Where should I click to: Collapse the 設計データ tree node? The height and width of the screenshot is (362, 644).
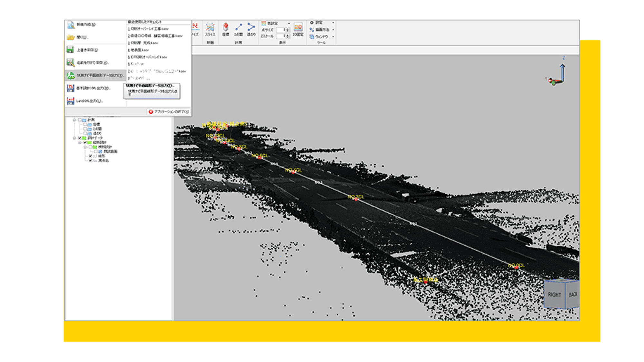[74, 138]
